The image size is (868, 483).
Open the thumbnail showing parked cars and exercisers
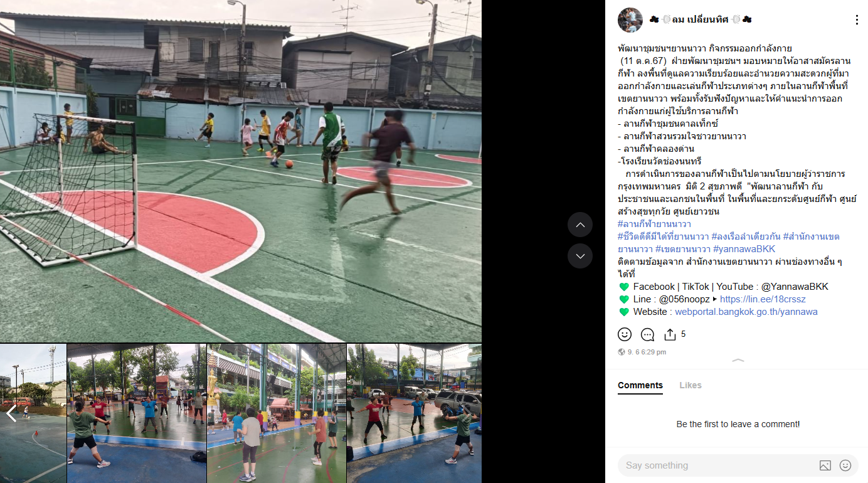(415, 413)
